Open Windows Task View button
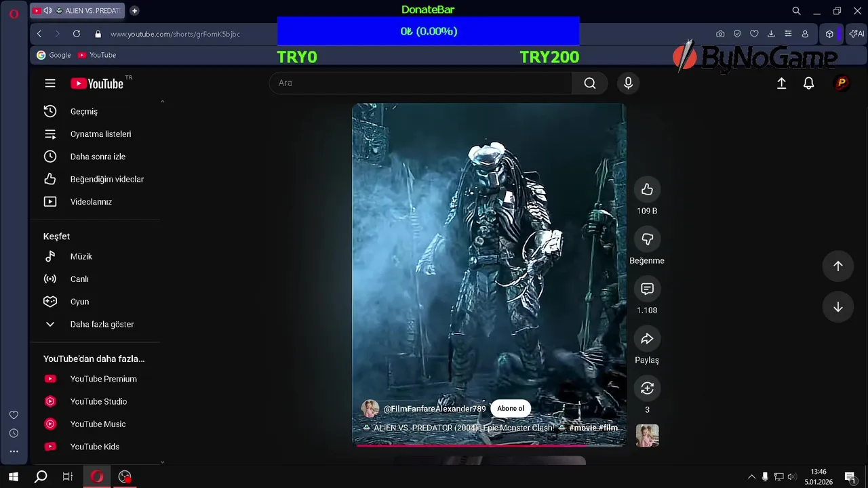The width and height of the screenshot is (868, 488). point(68,476)
